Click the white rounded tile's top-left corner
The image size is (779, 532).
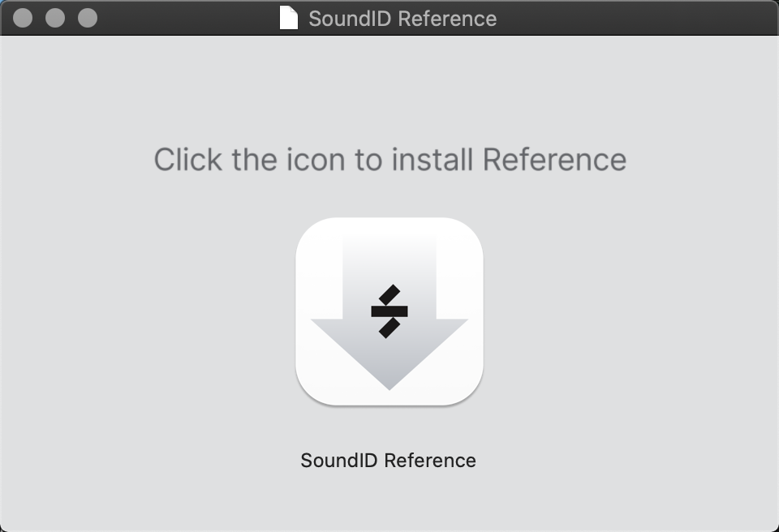309,231
